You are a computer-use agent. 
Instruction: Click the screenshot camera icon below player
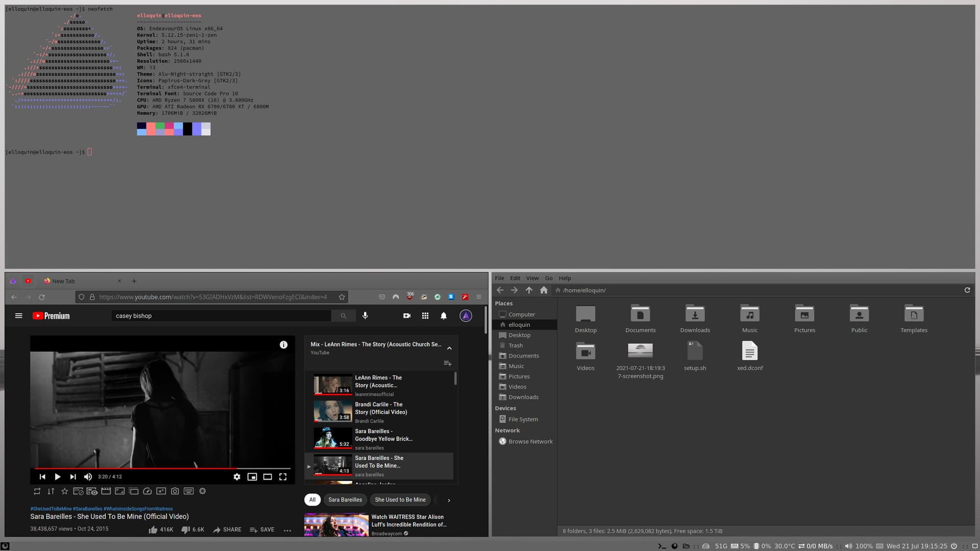click(x=175, y=491)
